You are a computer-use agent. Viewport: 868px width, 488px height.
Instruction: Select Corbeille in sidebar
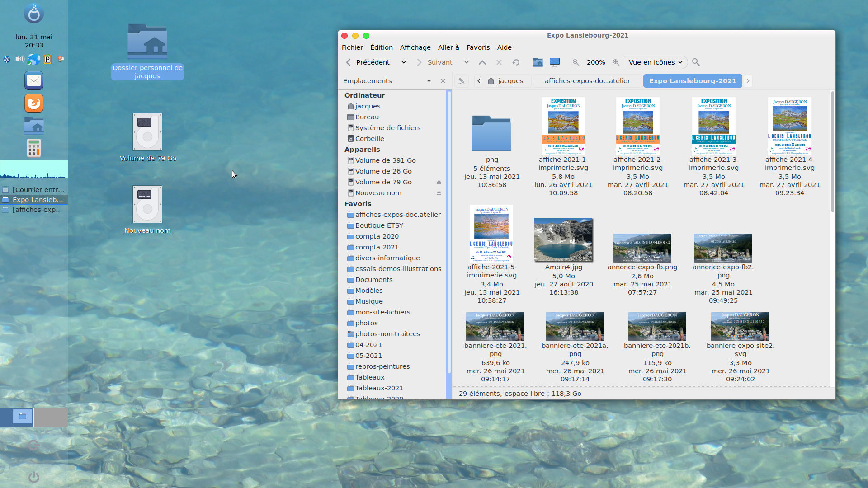pyautogui.click(x=369, y=139)
